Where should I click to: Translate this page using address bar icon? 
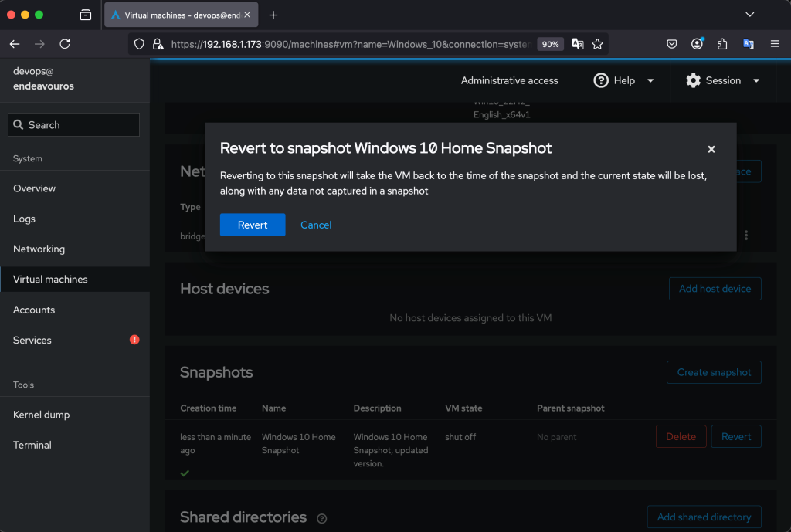(x=578, y=44)
